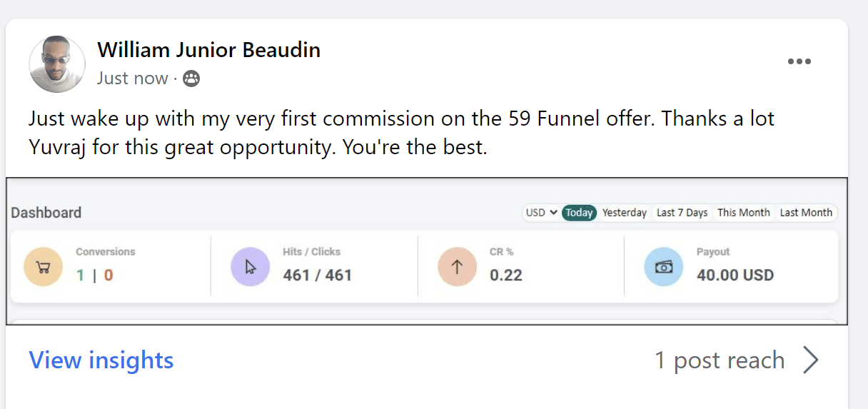The image size is (868, 409).
Task: Click the Just now timestamp
Action: (132, 79)
